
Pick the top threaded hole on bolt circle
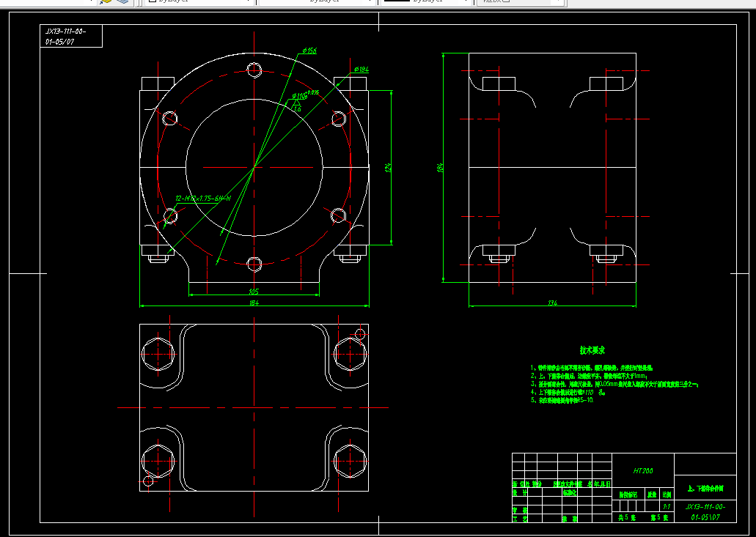254,70
